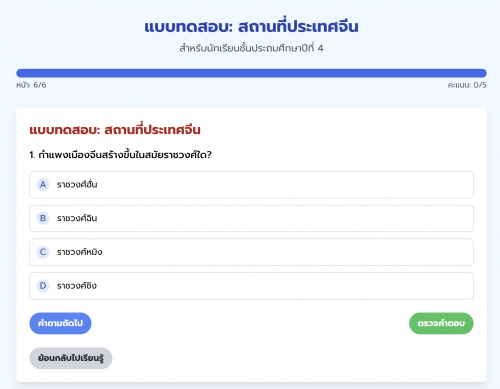This screenshot has height=389, width=500.
Task: Click the blue quiz progress bar
Action: (x=251, y=73)
